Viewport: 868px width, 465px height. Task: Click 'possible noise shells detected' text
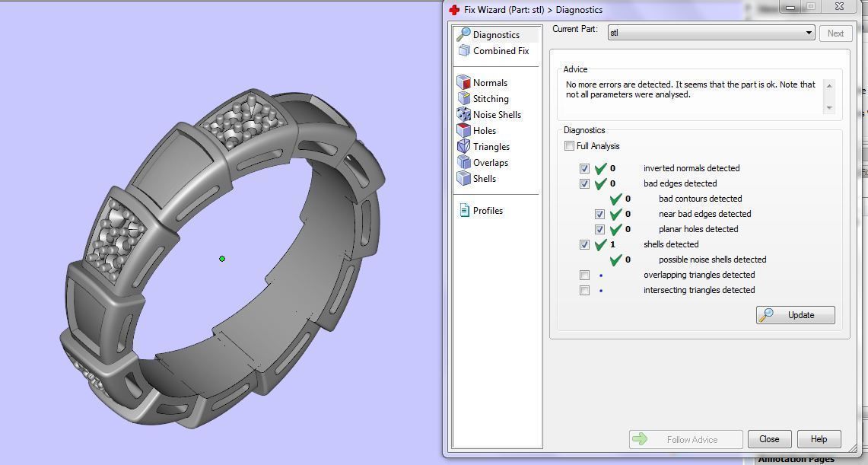pyautogui.click(x=713, y=260)
